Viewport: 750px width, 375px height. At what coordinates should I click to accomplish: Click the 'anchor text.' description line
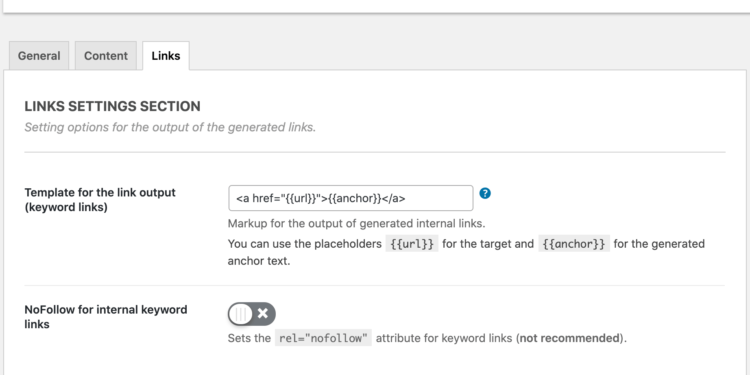[x=259, y=262]
